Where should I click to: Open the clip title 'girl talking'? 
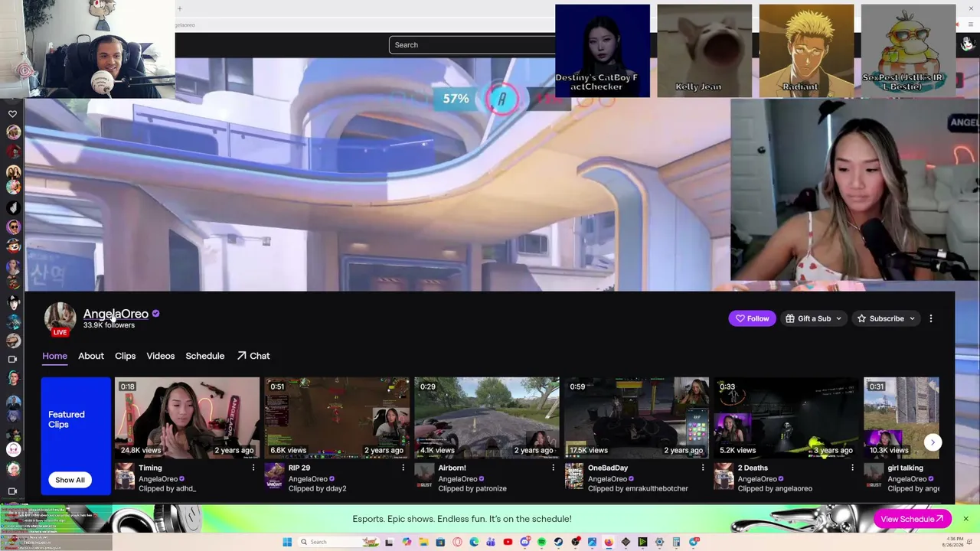click(x=905, y=468)
